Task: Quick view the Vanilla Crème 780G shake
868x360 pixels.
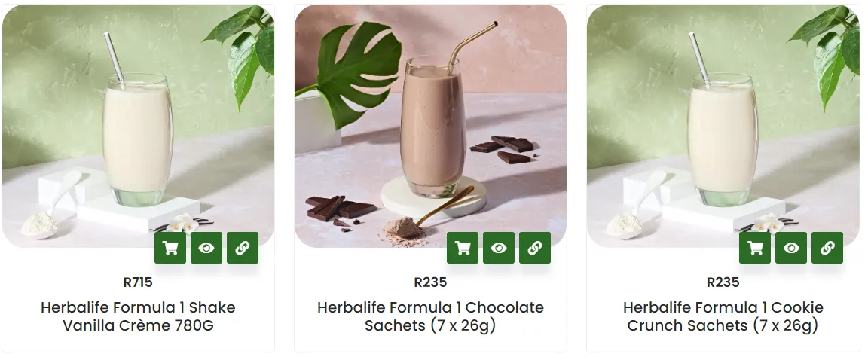Action: point(206,248)
